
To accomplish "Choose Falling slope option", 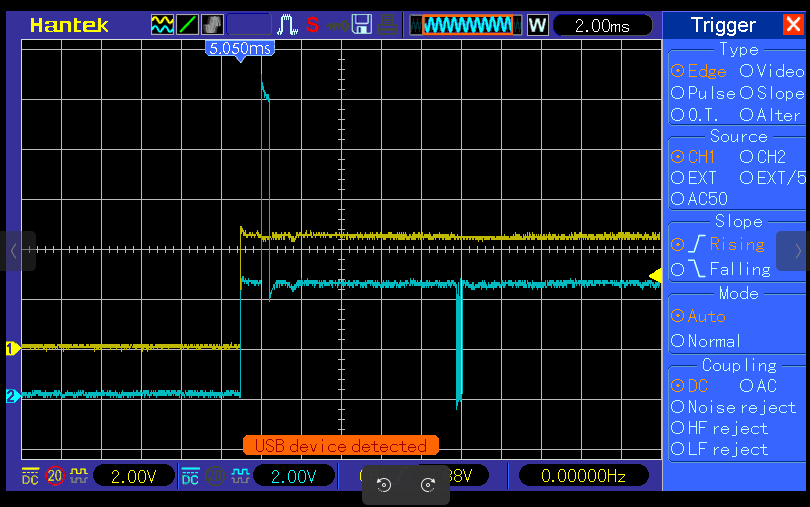I will pos(720,269).
